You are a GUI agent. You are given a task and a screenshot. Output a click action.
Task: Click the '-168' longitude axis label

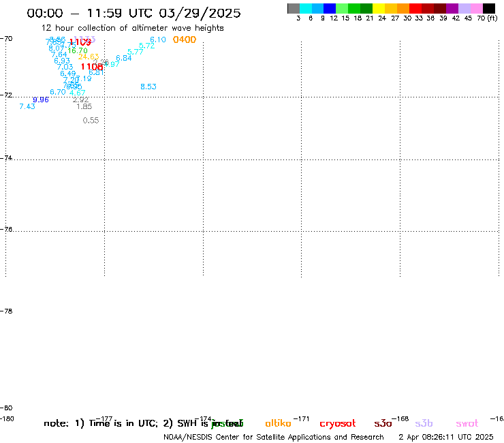coord(400,419)
